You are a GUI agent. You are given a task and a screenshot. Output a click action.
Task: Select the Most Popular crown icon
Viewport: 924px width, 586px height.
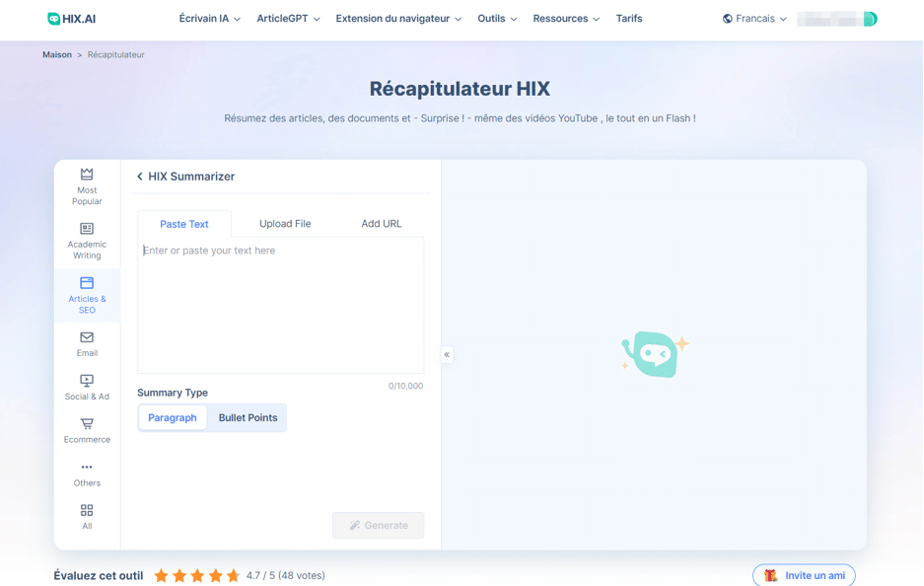pyautogui.click(x=87, y=175)
